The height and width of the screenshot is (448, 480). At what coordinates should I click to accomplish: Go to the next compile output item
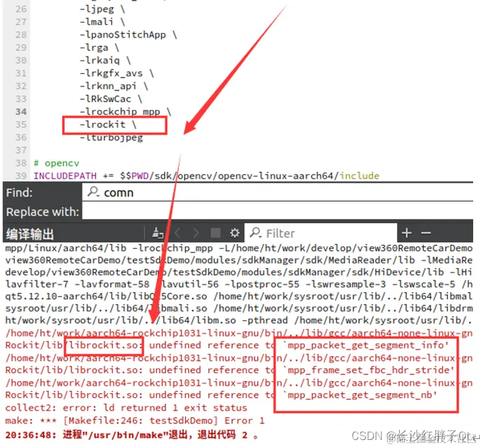(x=196, y=233)
